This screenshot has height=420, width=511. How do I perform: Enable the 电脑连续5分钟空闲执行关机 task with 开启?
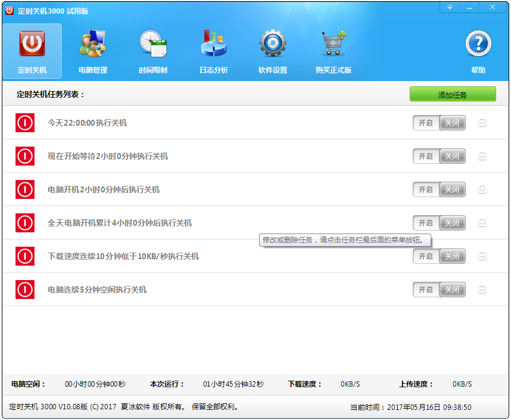coord(426,290)
